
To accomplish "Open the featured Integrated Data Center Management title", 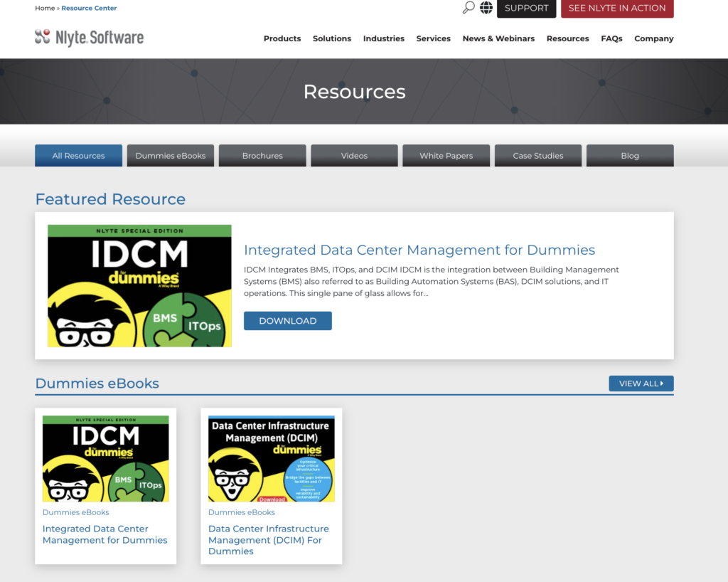I will coord(419,250).
